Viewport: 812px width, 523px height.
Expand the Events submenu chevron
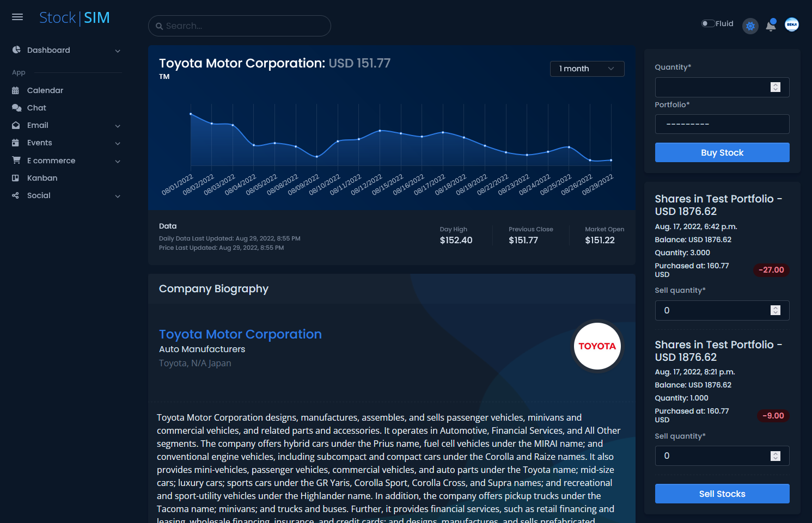tap(118, 143)
